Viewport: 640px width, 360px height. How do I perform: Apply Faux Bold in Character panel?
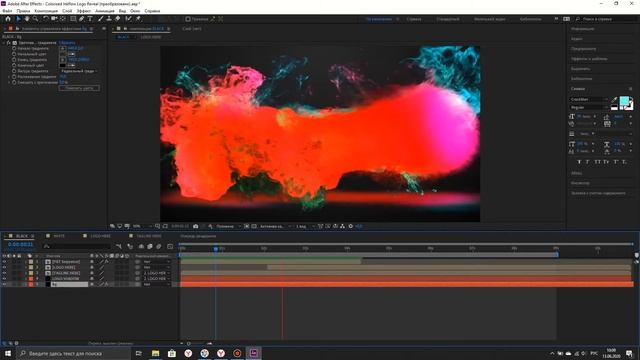pyautogui.click(x=579, y=162)
